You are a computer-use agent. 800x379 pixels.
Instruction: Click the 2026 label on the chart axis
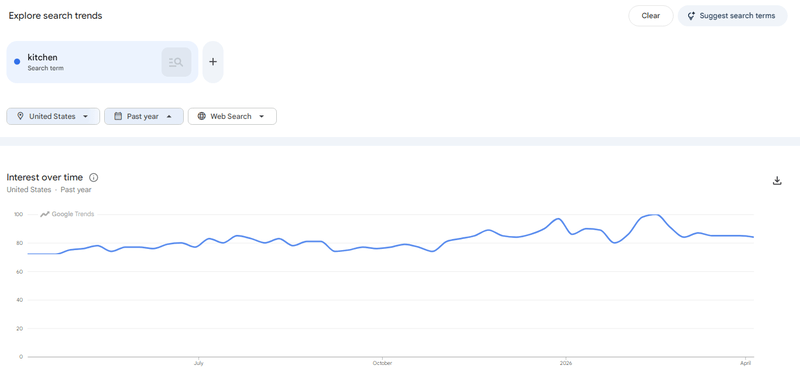pos(566,363)
